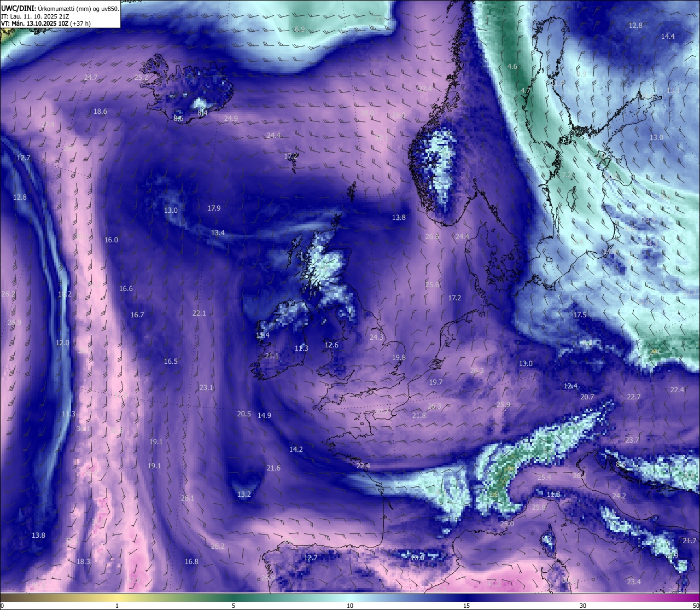
Task: Click the 41.2 value at the bottom
Action: pos(494,584)
